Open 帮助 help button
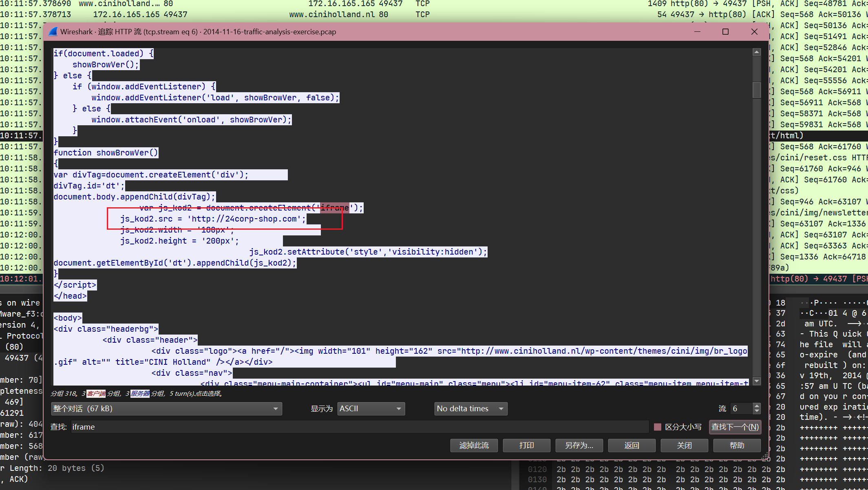This screenshot has width=868, height=490. 737,445
